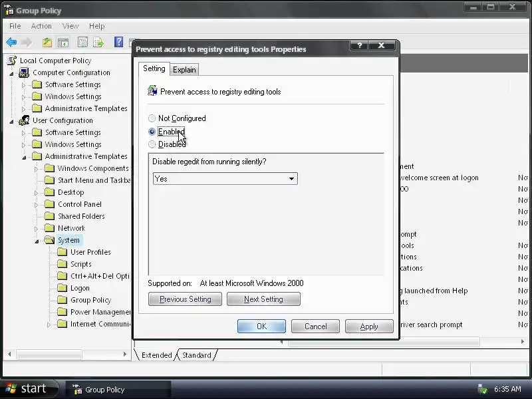Select the Group Policy tree folder
532x399 pixels.
[90, 300]
